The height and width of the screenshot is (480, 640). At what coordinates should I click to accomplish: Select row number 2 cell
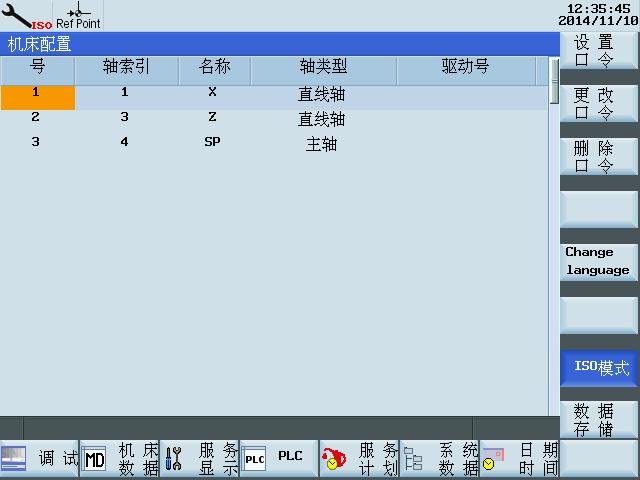click(36, 117)
